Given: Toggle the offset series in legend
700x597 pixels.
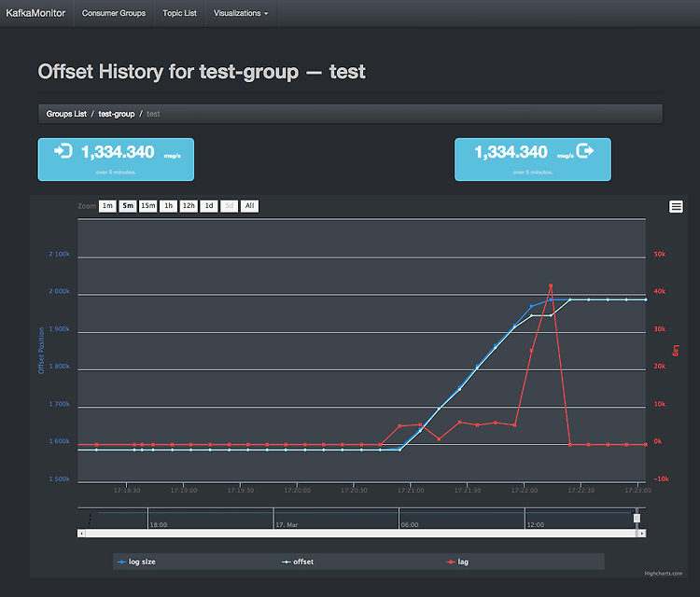Looking at the screenshot, I should click(x=299, y=562).
